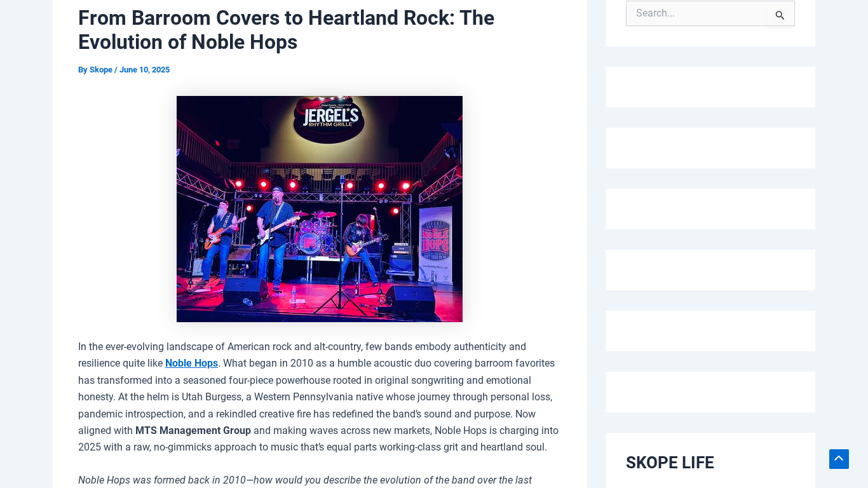Click the article title heading

(286, 30)
